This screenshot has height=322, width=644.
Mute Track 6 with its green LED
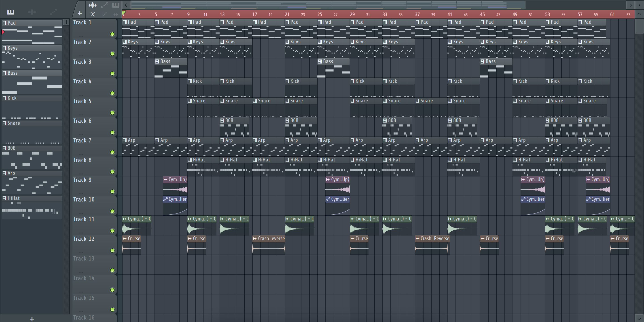tap(112, 133)
